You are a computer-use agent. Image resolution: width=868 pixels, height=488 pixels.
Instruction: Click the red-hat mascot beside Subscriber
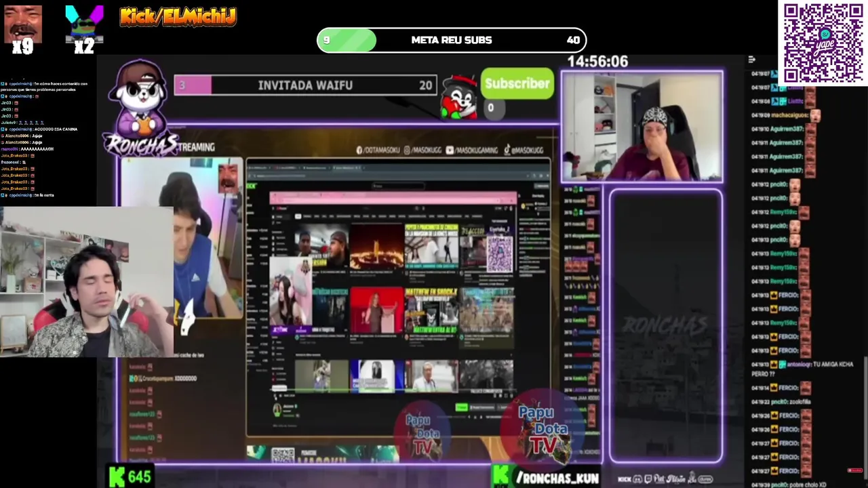coord(458,97)
